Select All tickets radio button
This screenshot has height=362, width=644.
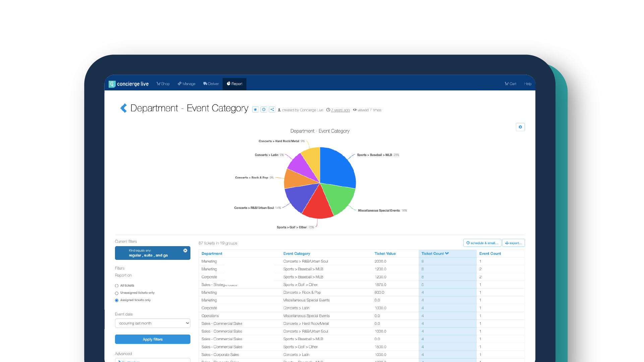[117, 286]
